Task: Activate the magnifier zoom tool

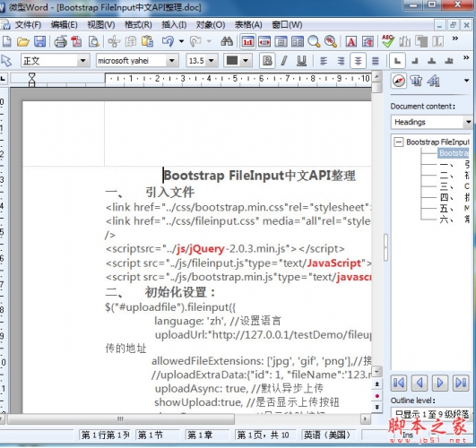Action: (314, 41)
